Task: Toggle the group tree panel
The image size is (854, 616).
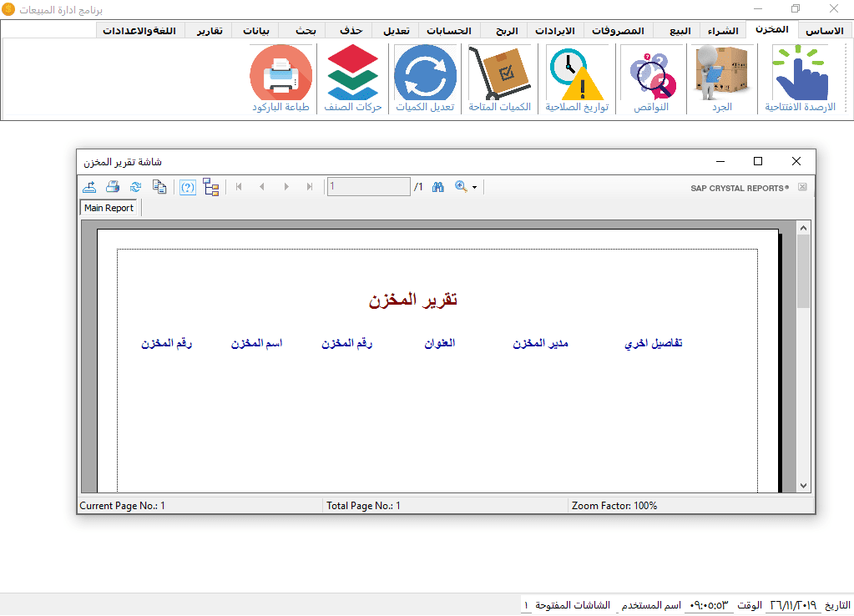Action: pos(210,186)
